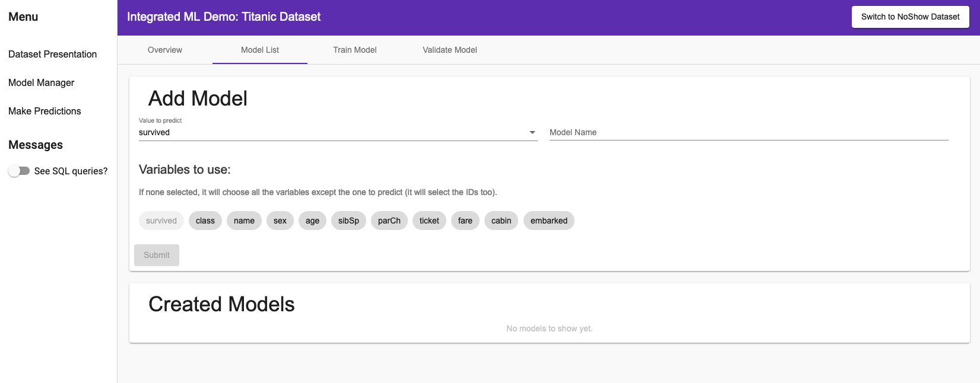Toggle the name variable chip
The width and height of the screenshot is (980, 383).
pos(244,221)
